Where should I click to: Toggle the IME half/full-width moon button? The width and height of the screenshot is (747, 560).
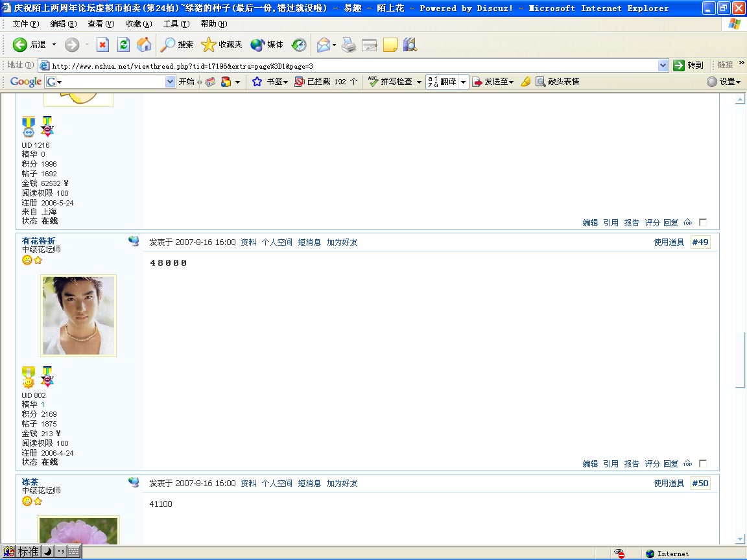coord(47,552)
